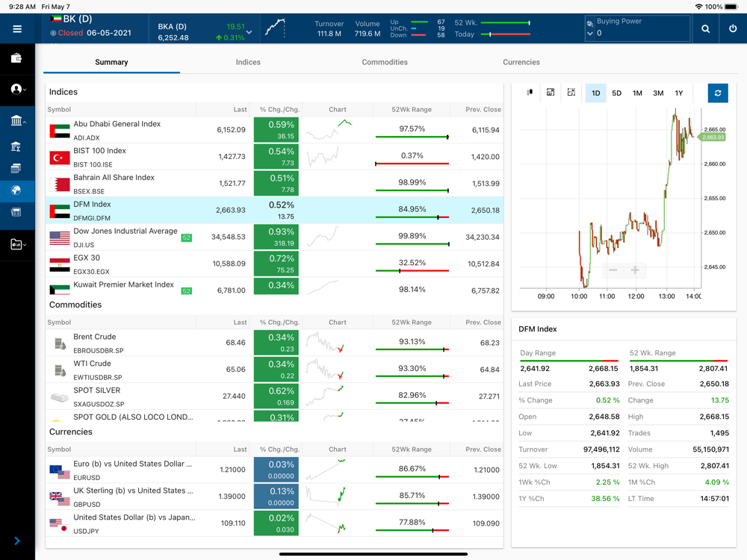
Task: Select the USDJPY currency row
Action: [274, 523]
